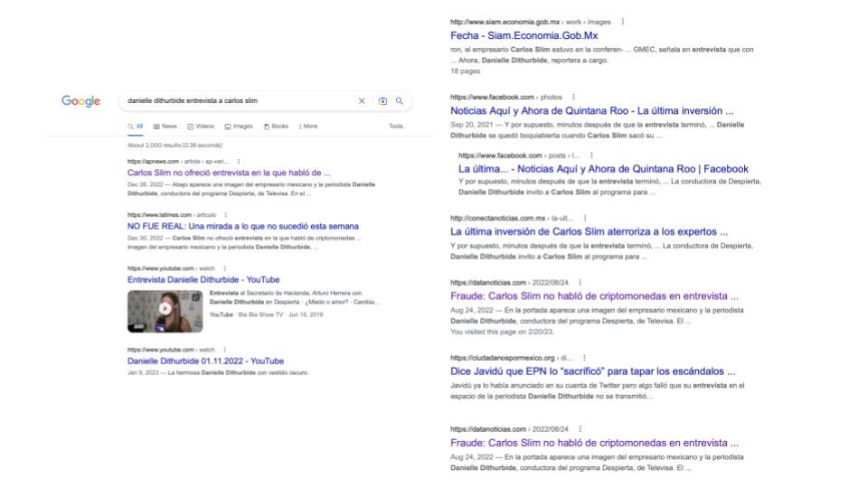Open the apnews.com result three-dot menu

239,162
